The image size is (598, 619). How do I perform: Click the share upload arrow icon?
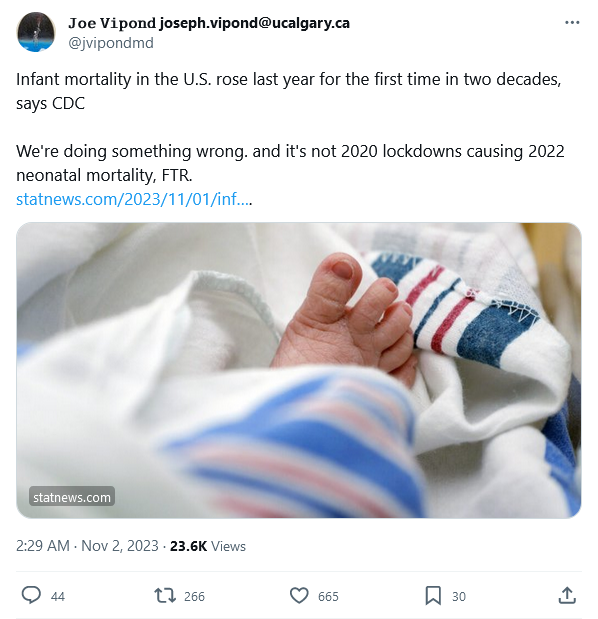(x=567, y=595)
